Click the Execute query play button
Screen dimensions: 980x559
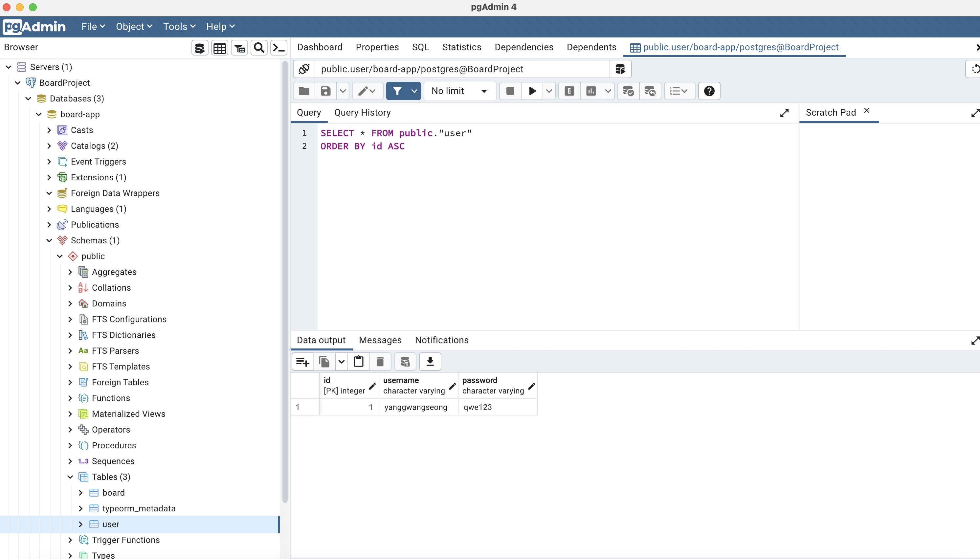pos(532,91)
